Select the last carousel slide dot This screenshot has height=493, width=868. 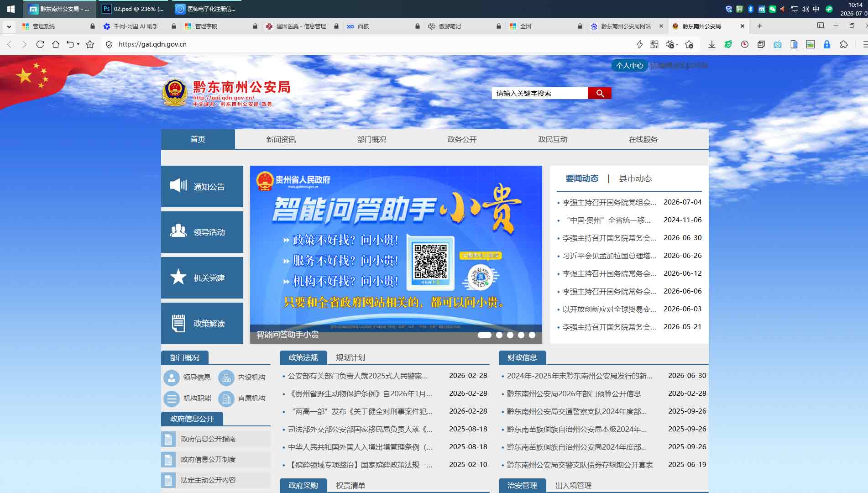point(532,335)
